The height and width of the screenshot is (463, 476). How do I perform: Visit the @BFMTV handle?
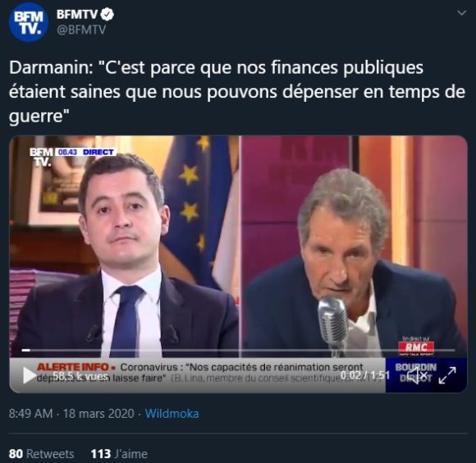pos(81,30)
